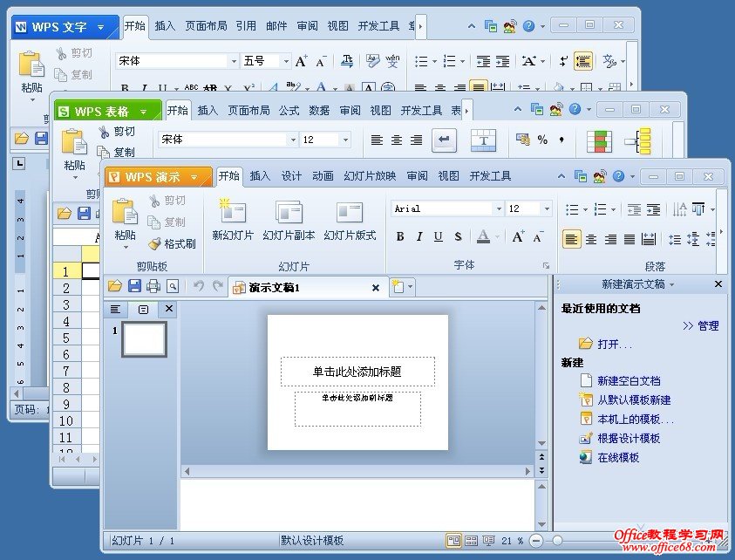This screenshot has width=735, height=560.
Task: Click the 打开... link in task pane
Action: 615,345
